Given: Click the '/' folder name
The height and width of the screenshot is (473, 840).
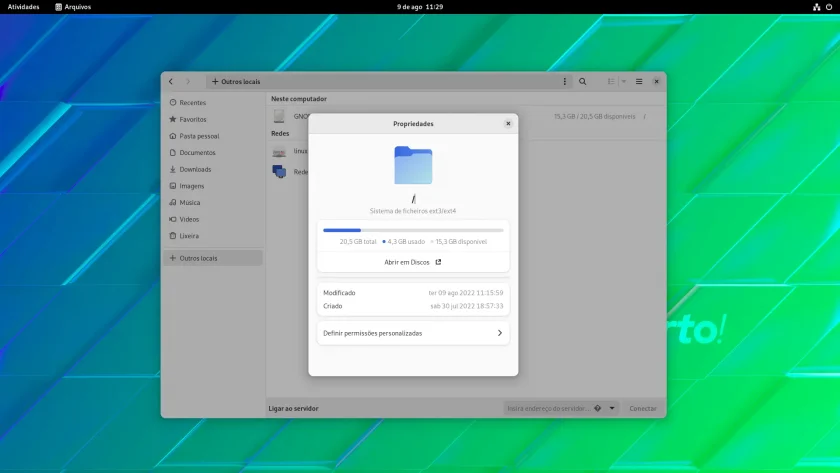Looking at the screenshot, I should (413, 199).
